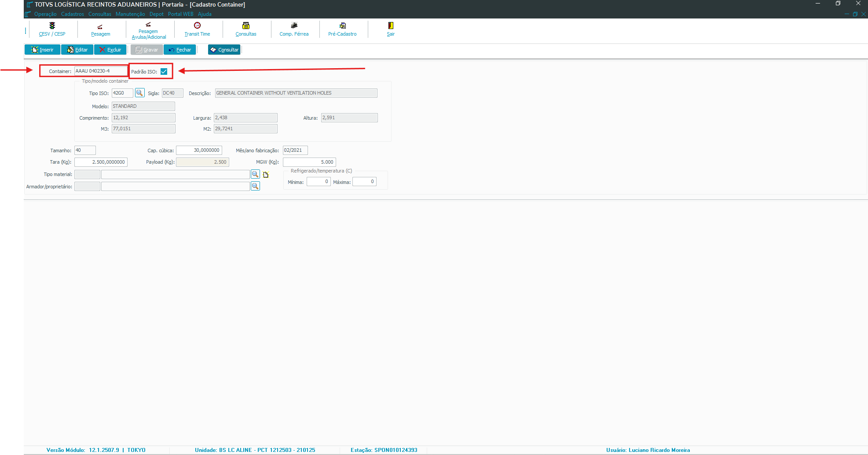868x455 pixels.
Task: Click the Mês/ano fabricação field
Action: click(295, 150)
